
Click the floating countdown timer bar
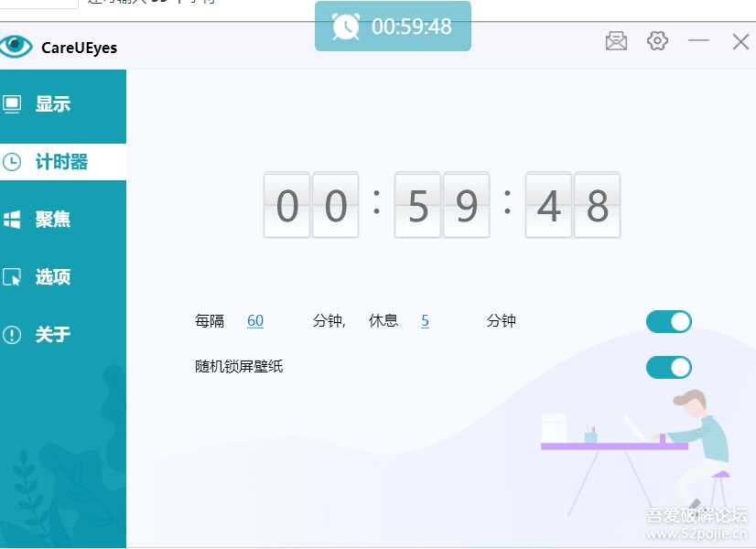pyautogui.click(x=393, y=27)
